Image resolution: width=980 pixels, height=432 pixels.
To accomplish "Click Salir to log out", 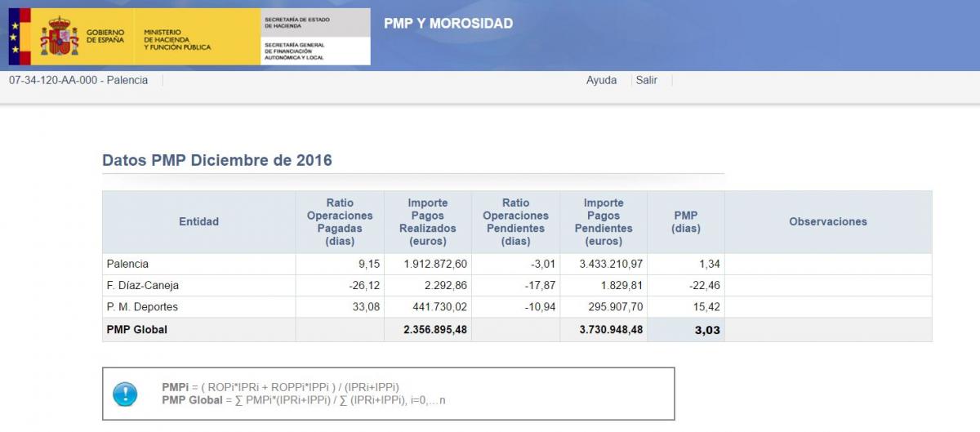I will coord(647,80).
